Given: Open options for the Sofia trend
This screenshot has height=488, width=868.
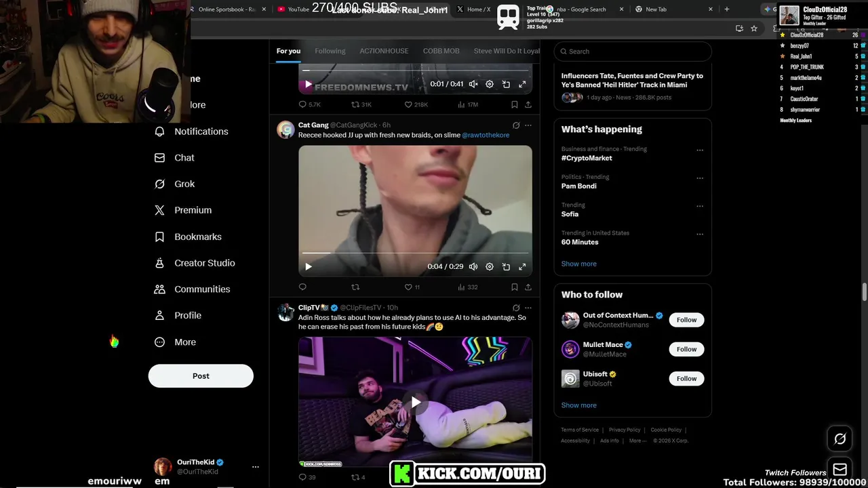Looking at the screenshot, I should point(700,206).
